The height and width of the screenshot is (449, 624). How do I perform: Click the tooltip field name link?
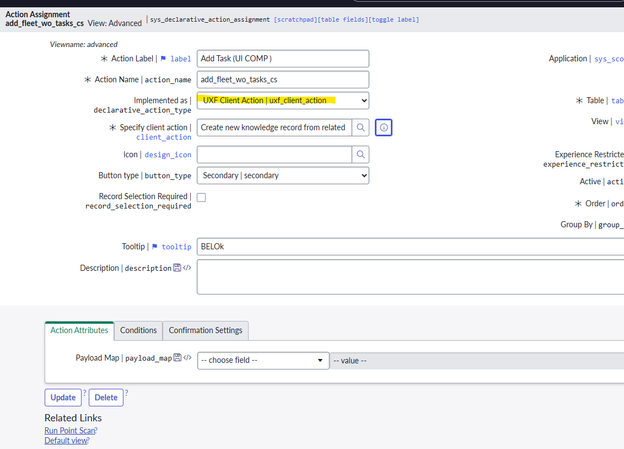click(x=176, y=247)
